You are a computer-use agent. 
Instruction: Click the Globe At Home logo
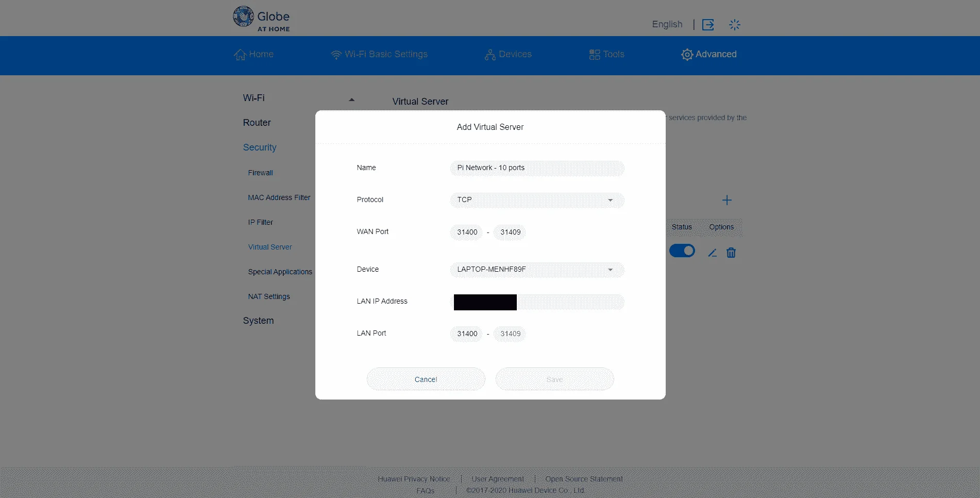(261, 19)
